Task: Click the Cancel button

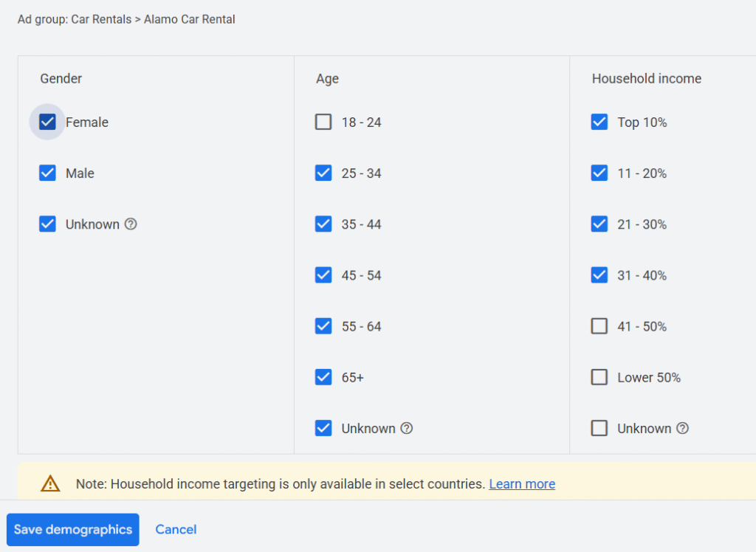Action: pyautogui.click(x=176, y=529)
